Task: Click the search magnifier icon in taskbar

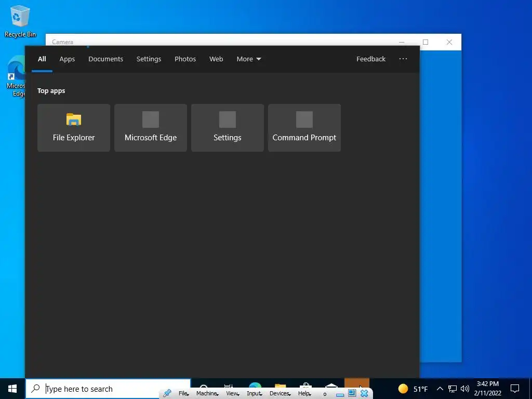Action: tap(35, 389)
